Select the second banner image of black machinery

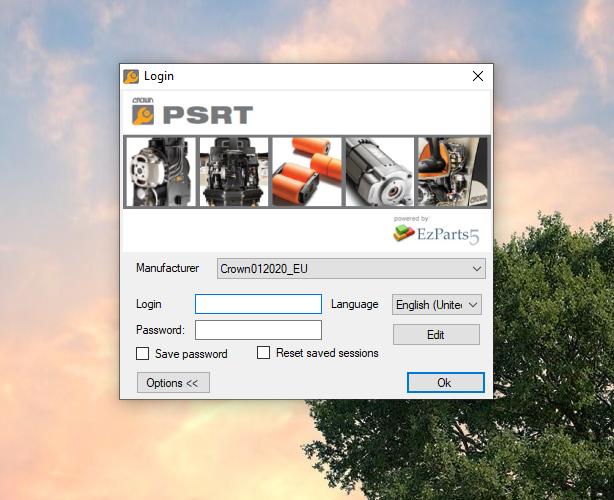[234, 171]
